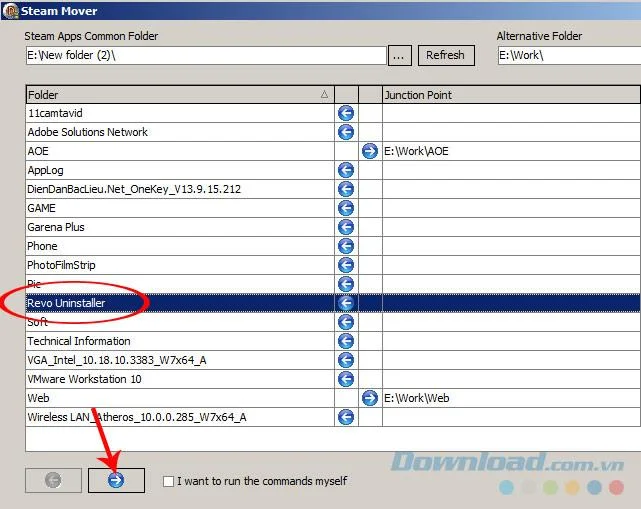The height and width of the screenshot is (509, 641).
Task: Click the Alternative Folder path field
Action: tap(569, 55)
